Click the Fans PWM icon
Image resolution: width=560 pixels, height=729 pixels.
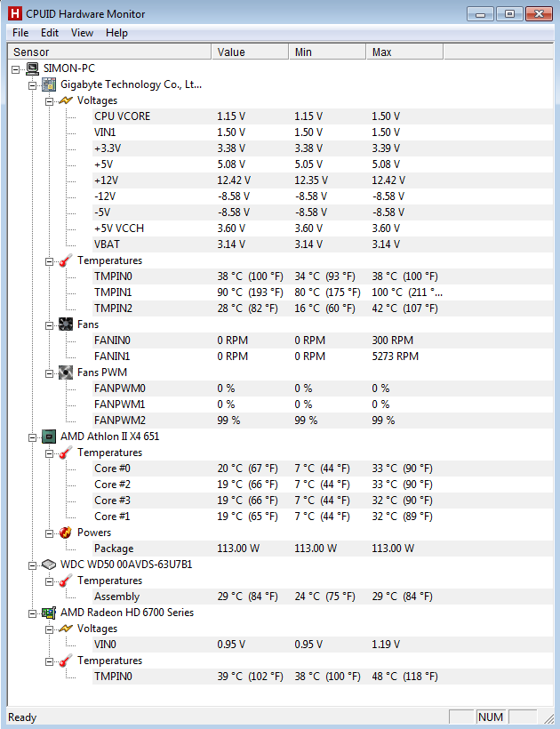tap(66, 373)
